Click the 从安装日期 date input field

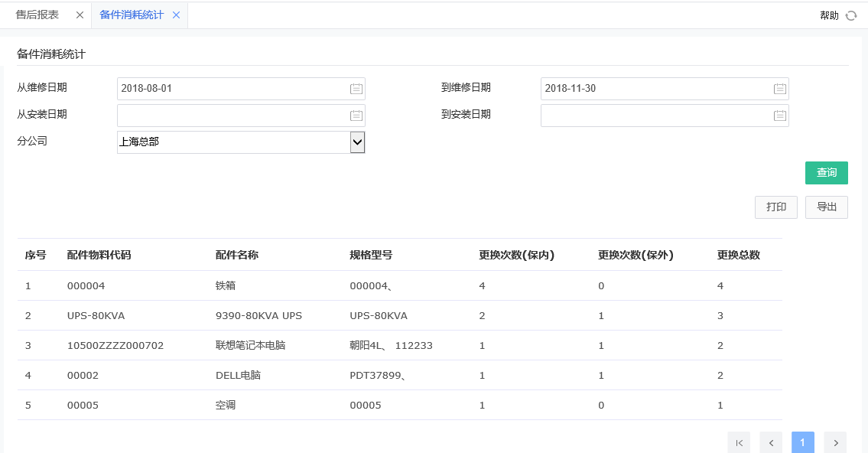229,115
